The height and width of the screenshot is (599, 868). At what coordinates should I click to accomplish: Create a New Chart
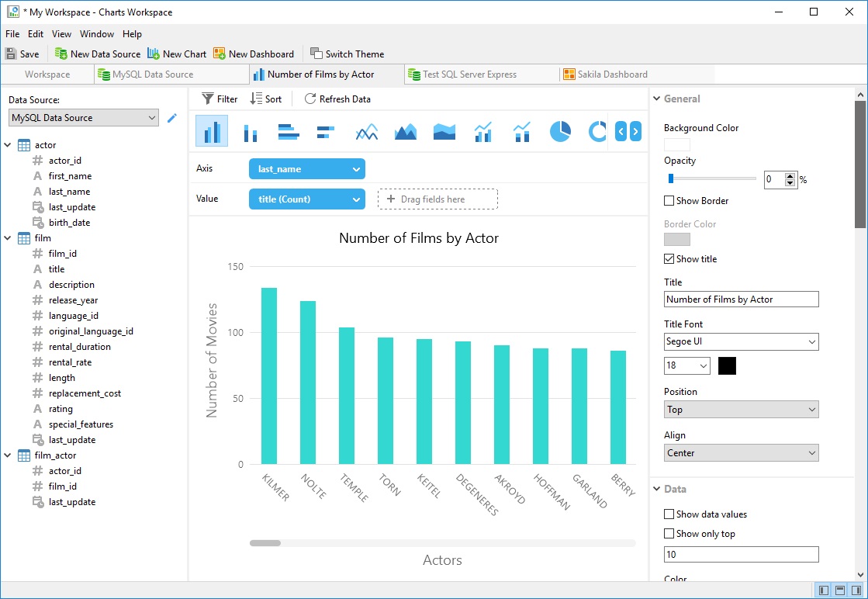pos(177,54)
